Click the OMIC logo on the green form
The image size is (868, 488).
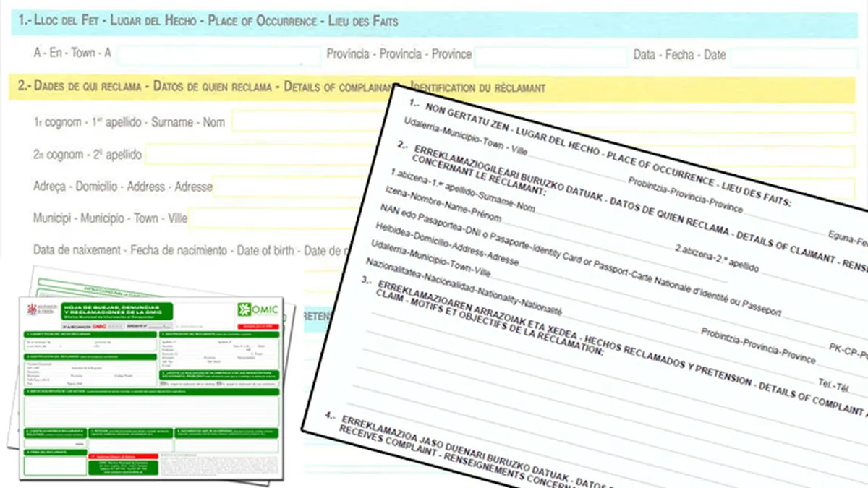tap(257, 310)
